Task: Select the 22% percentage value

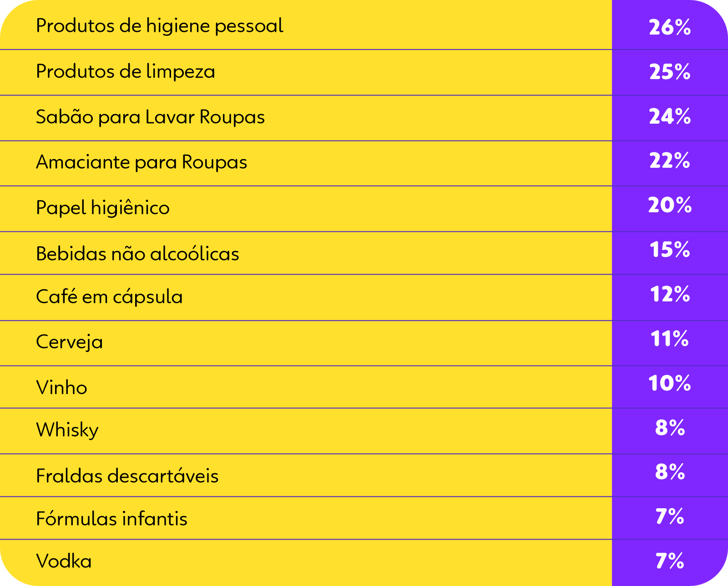Action: 670,161
